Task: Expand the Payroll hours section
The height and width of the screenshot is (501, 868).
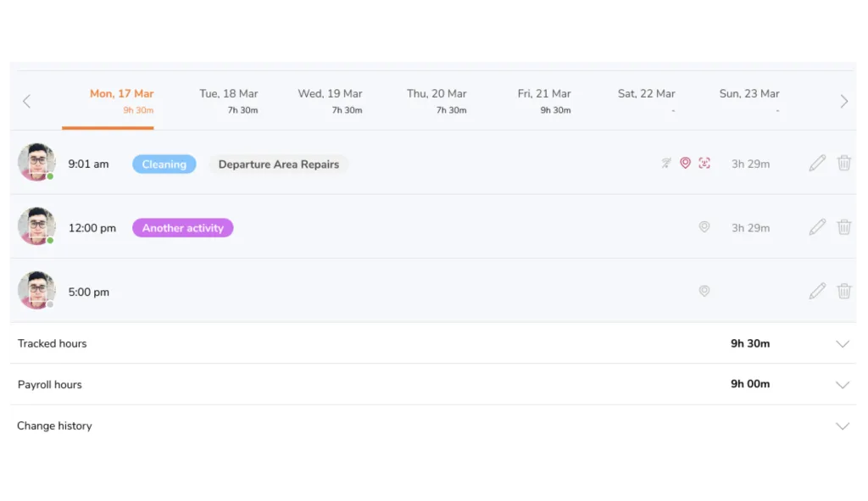Action: tap(842, 385)
